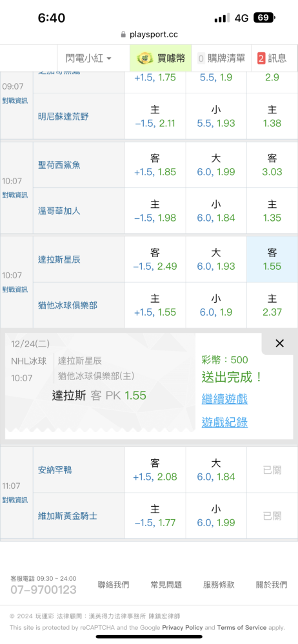
Task: Open 購牌清單 purchase list
Action: point(221,59)
